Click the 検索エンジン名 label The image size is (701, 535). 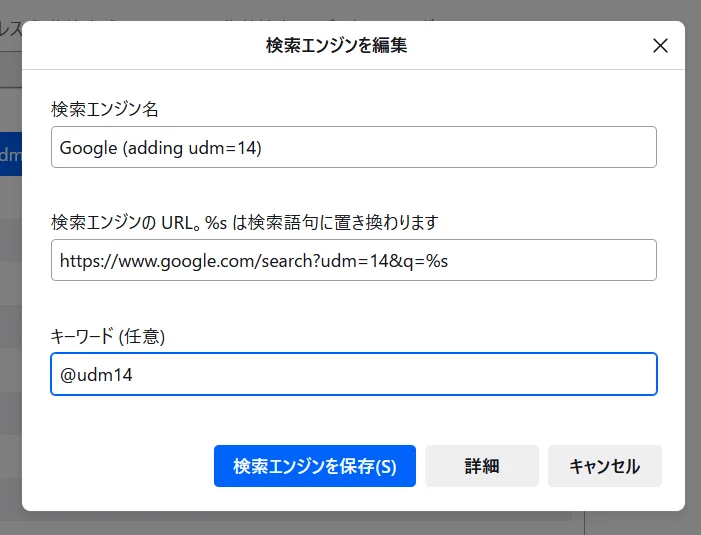click(105, 109)
